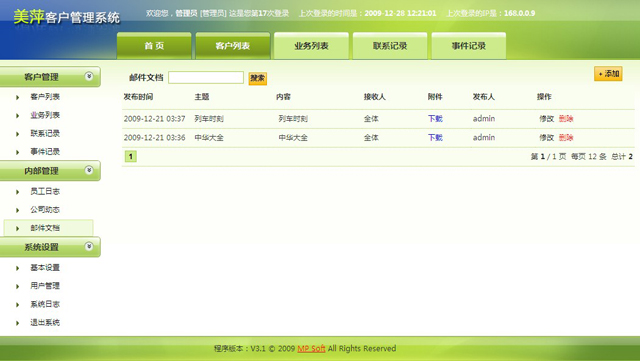
Task: Open the 事件记录 top tab
Action: tap(469, 46)
